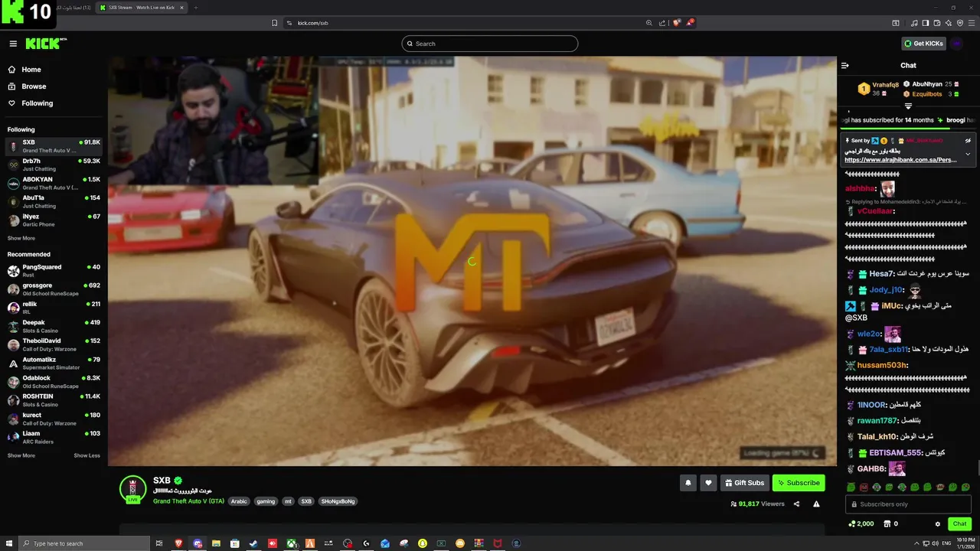The height and width of the screenshot is (551, 980).
Task: Expand Show More under Recommended
Action: click(x=21, y=455)
